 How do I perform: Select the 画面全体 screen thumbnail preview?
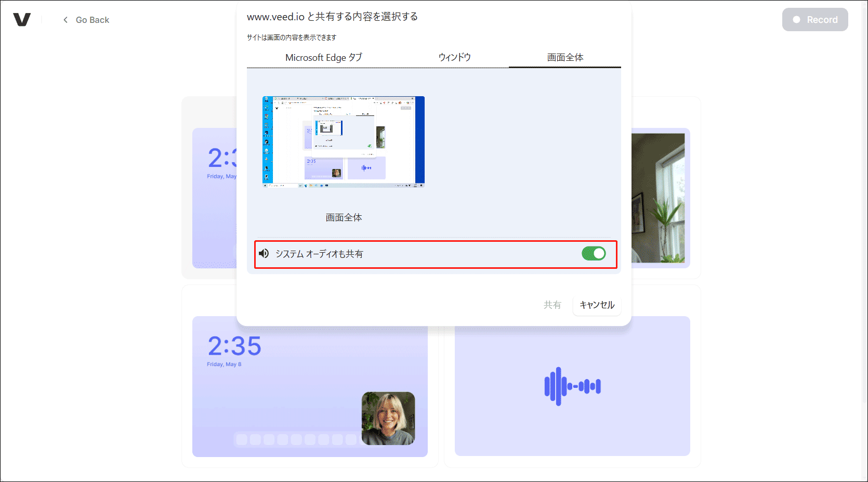click(x=344, y=141)
